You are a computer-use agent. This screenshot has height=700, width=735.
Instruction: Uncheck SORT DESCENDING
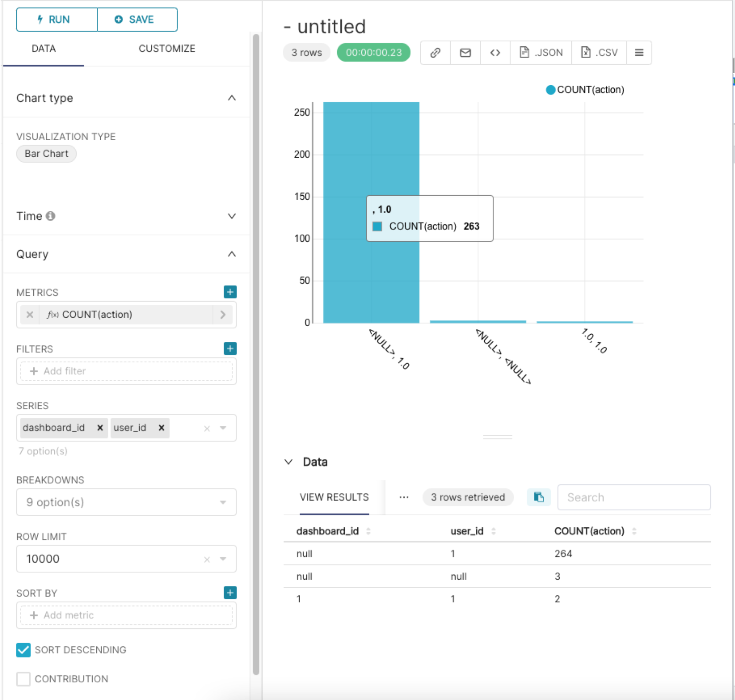point(24,650)
